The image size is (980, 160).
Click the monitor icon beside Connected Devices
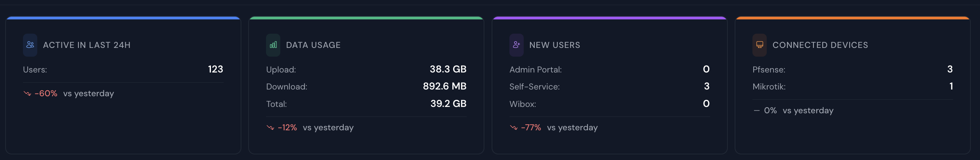pyautogui.click(x=760, y=45)
